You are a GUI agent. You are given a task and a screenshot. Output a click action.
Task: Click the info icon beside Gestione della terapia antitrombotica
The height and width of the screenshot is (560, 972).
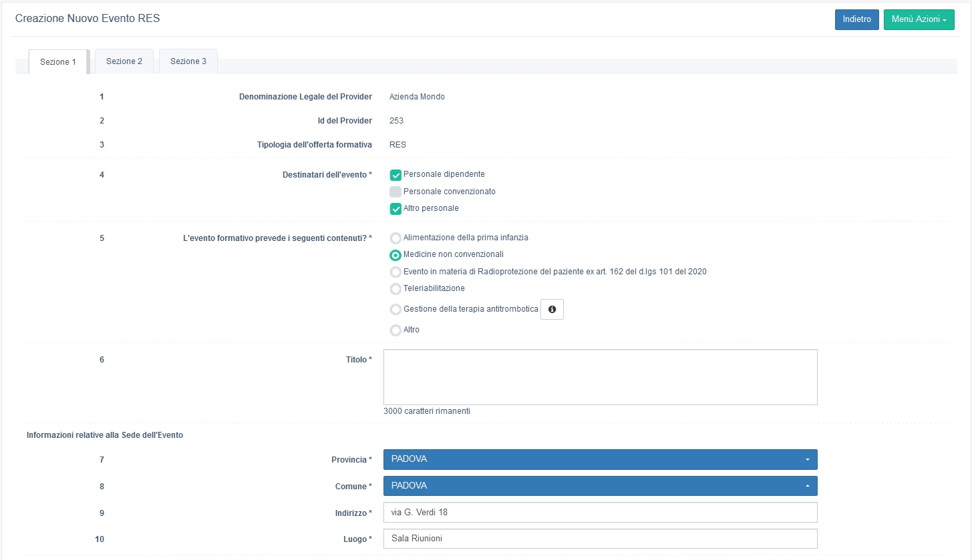[x=552, y=310]
